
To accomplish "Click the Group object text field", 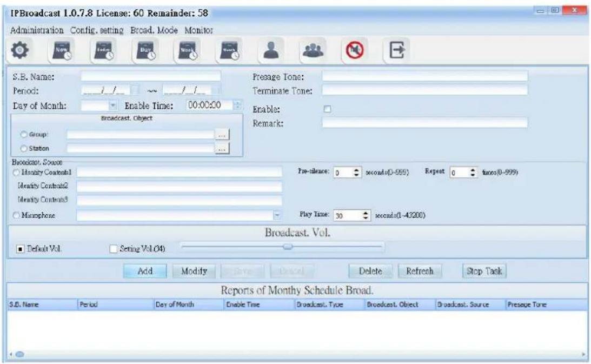I will coord(140,135).
